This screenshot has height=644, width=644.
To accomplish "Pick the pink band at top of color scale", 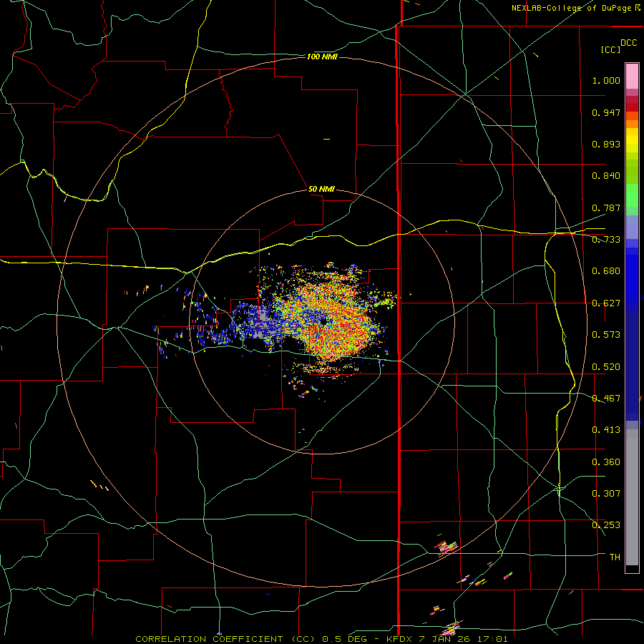I will (632, 76).
